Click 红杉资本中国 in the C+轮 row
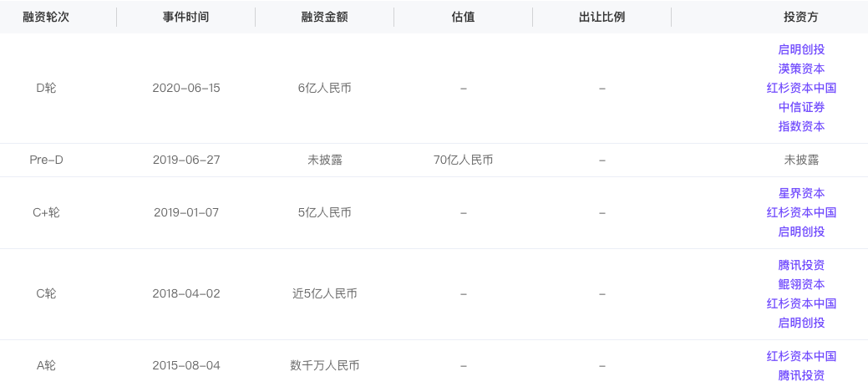 801,212
